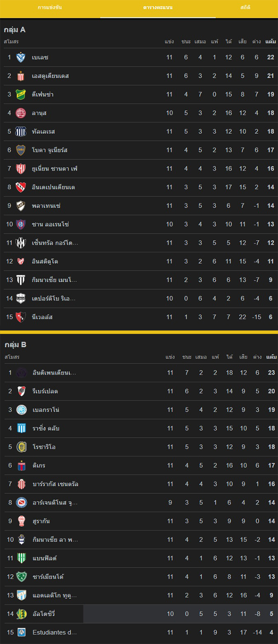
Task: Click the ราซิ่ง คลับ logo icon
Action: 21,428
